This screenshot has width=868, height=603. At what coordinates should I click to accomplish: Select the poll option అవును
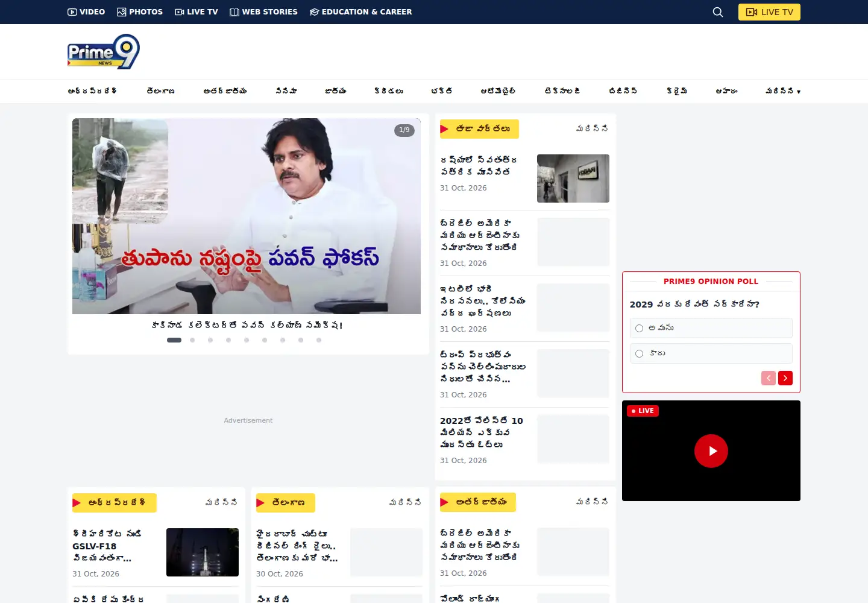[x=711, y=328]
